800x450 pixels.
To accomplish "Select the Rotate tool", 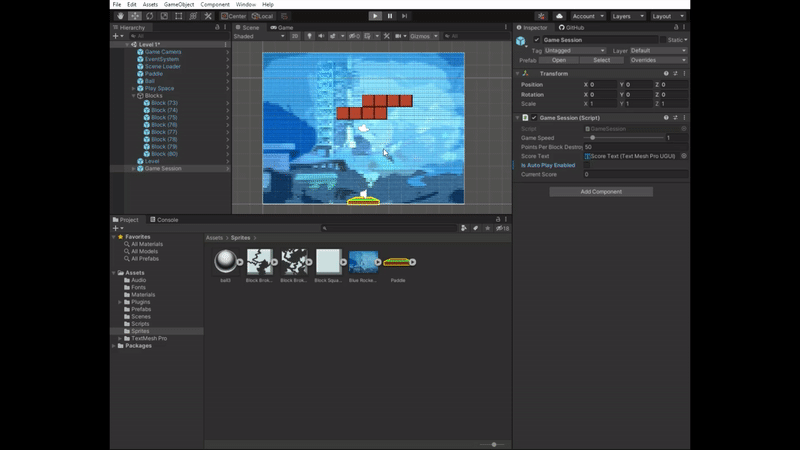I will pyautogui.click(x=149, y=16).
